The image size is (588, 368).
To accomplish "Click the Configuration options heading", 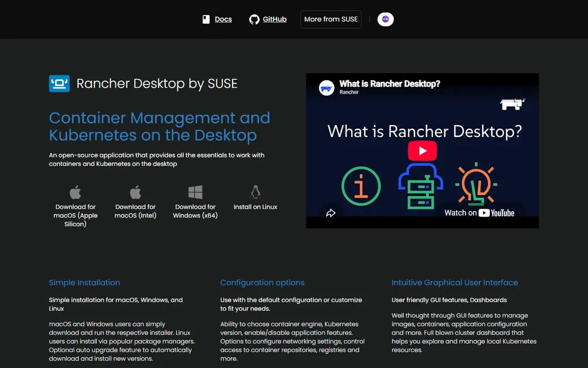I will (262, 282).
